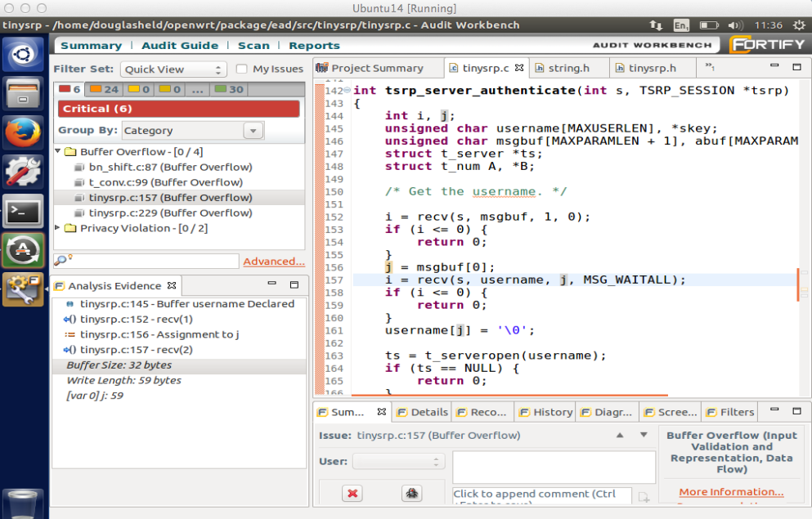Viewport: 812px width, 519px height.
Task: Enable the My Issues checkbox
Action: (x=242, y=69)
